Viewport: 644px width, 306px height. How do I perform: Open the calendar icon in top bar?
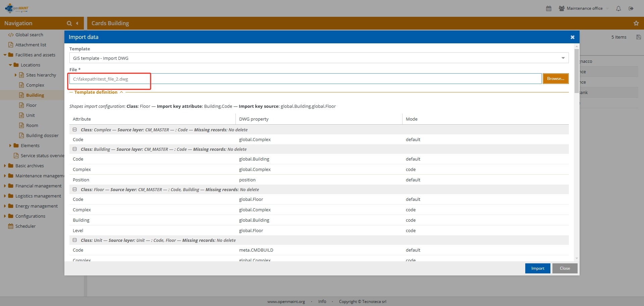click(549, 8)
